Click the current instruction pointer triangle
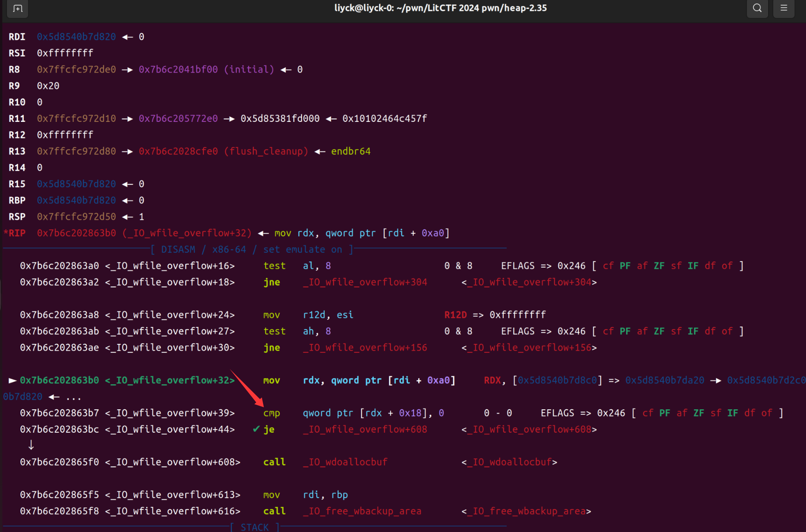 (12, 380)
